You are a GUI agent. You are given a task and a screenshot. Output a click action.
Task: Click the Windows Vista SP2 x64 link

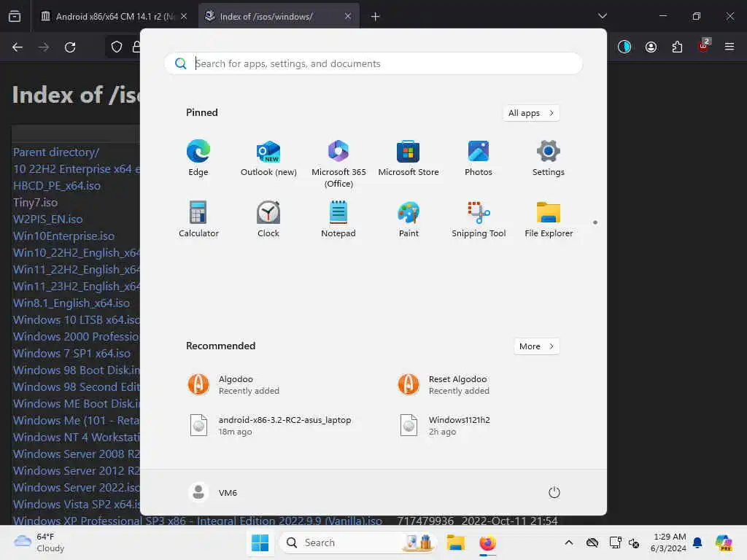76,505
